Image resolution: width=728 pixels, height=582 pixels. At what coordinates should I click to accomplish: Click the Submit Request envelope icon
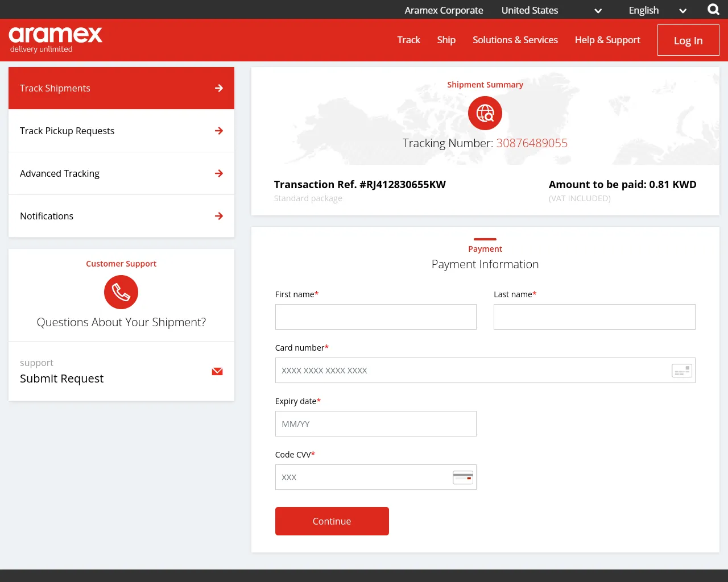tap(217, 372)
